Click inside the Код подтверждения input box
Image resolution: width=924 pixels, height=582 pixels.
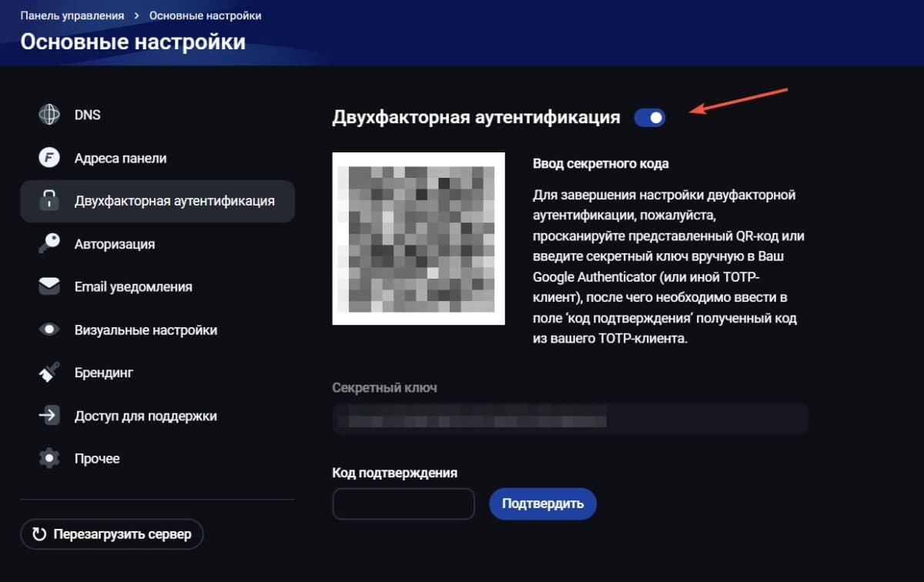coord(403,503)
